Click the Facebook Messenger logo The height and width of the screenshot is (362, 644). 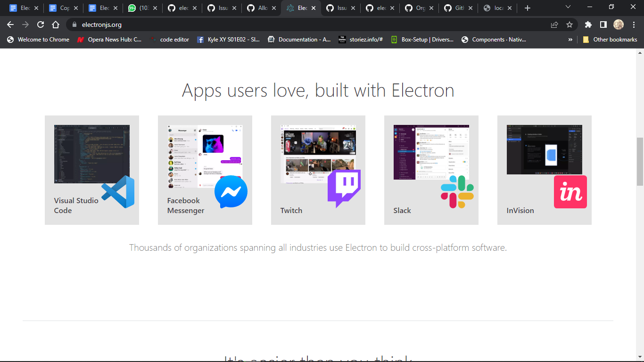231,192
